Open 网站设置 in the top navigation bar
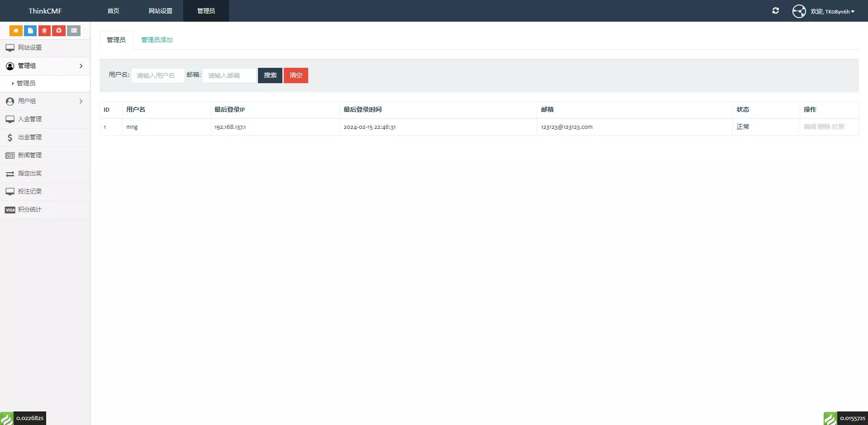 pos(160,11)
